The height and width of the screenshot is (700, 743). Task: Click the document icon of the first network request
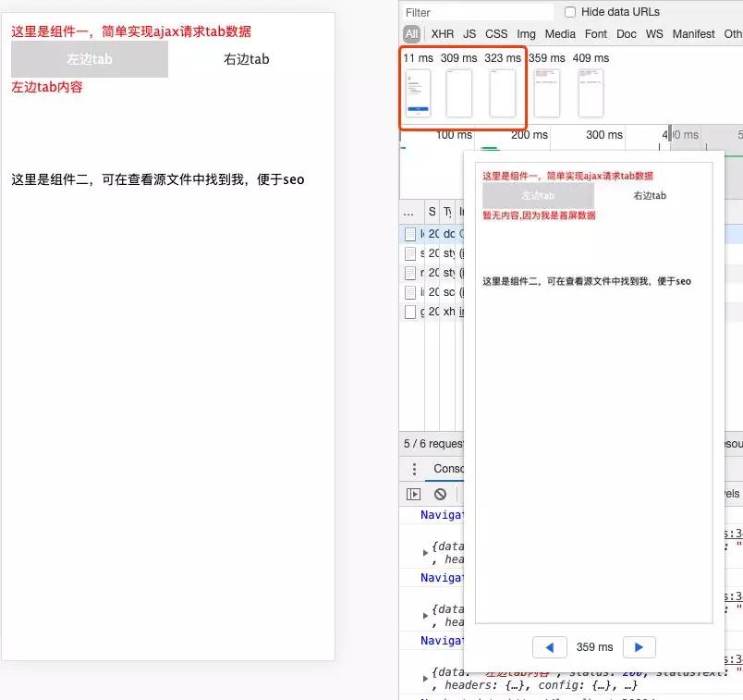point(410,233)
